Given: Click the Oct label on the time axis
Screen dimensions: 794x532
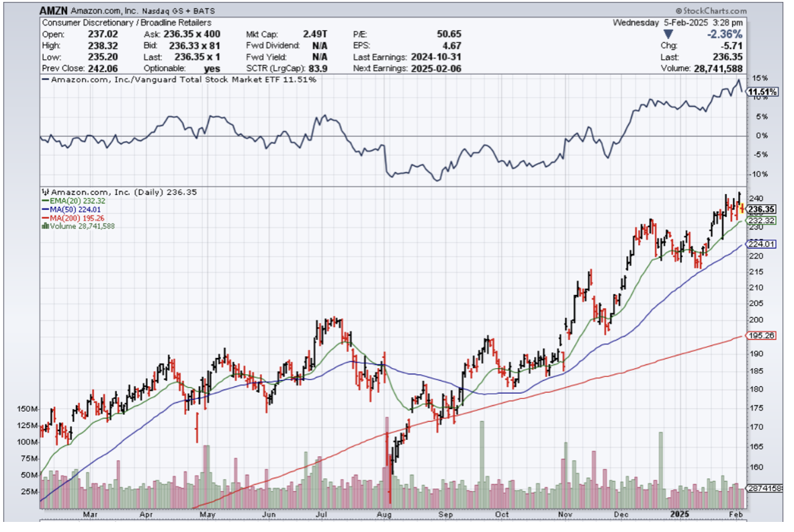Looking at the screenshot, I should coord(502,515).
